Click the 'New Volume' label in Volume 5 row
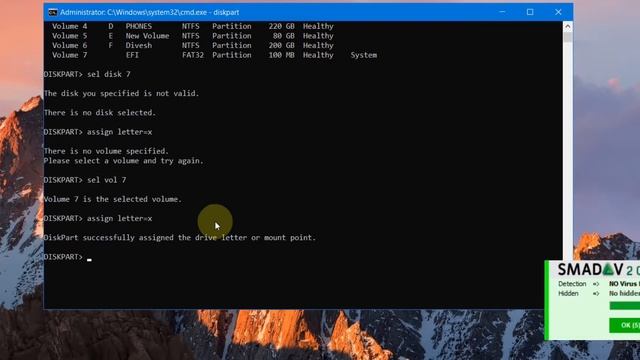Screen dimensions: 640x360 pos(147,36)
